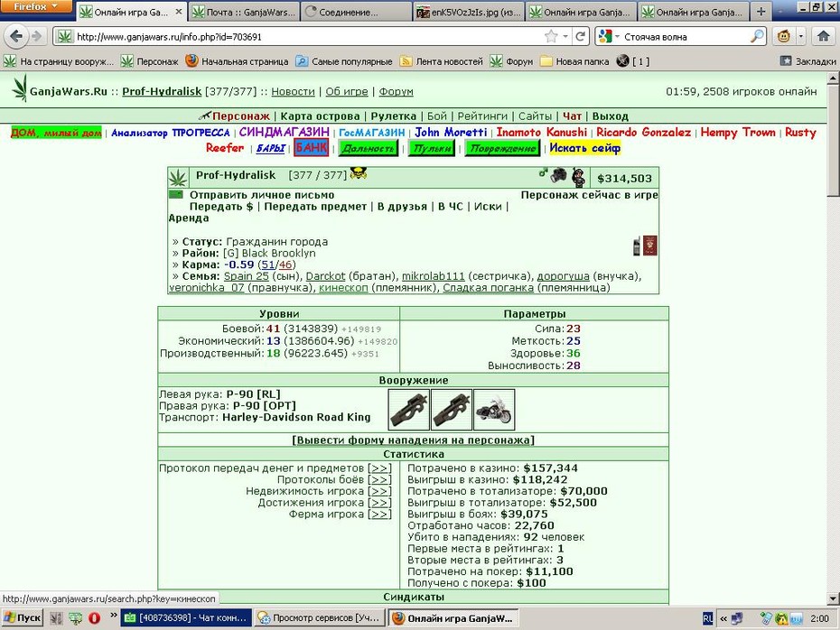Open the Карта острова menu item
Screen dimensions: 840x630
point(320,116)
